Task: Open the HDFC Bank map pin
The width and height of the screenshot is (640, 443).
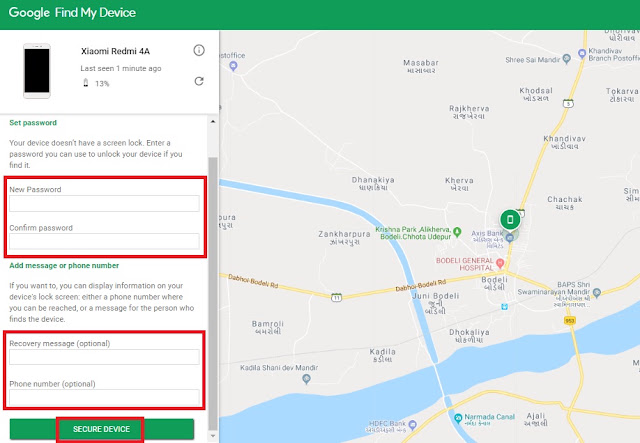Action: click(412, 425)
